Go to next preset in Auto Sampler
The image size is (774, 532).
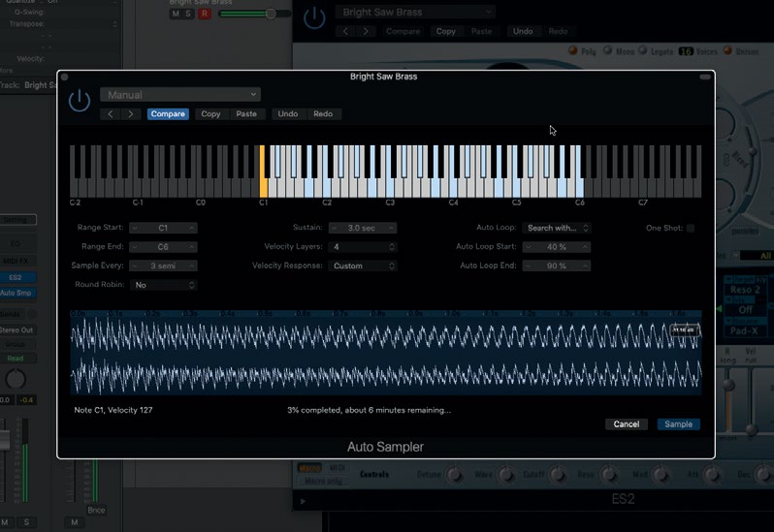pyautogui.click(x=130, y=114)
